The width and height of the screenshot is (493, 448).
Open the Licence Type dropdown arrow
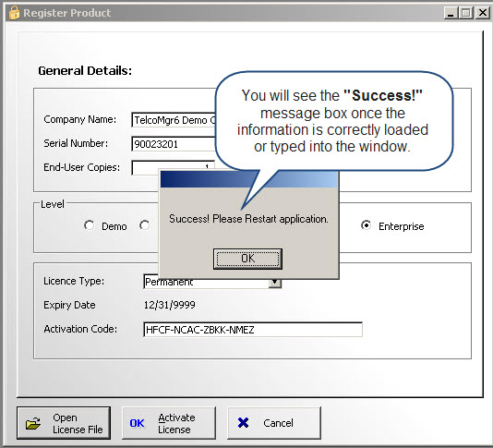(275, 282)
